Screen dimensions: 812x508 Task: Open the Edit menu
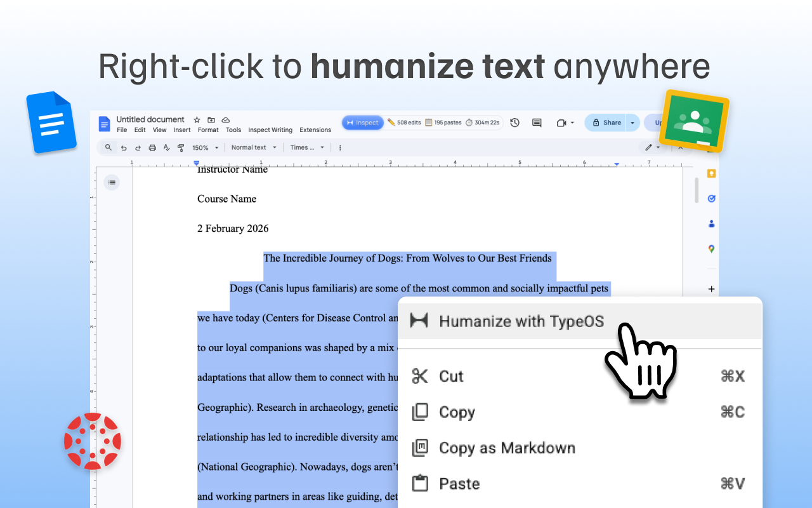[140, 130]
